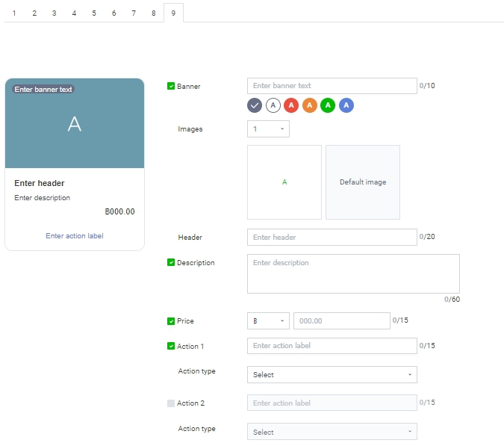The image size is (504, 446).
Task: Expand Action 2's Action type Select dropdown
Action: pos(332,432)
